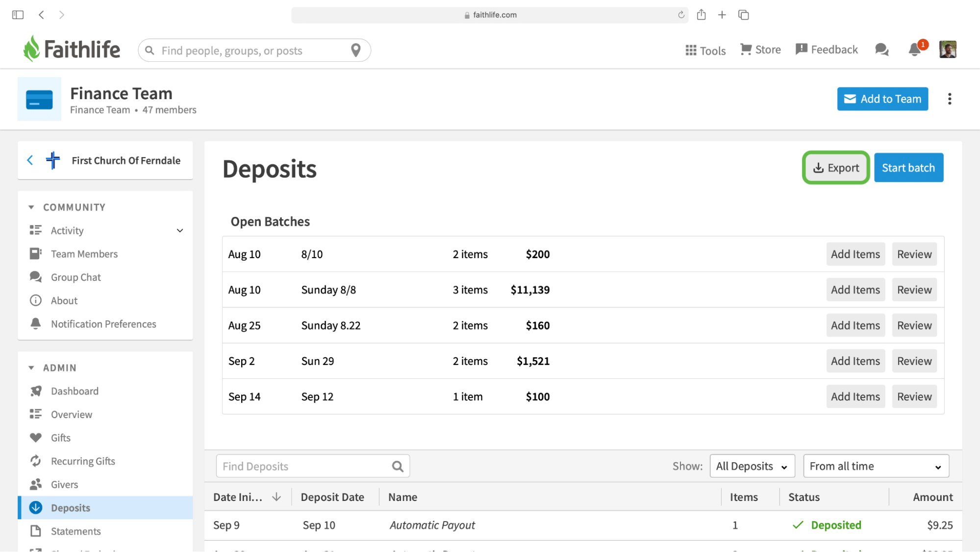This screenshot has height=552, width=980.
Task: Click the Export button
Action: [x=836, y=168]
